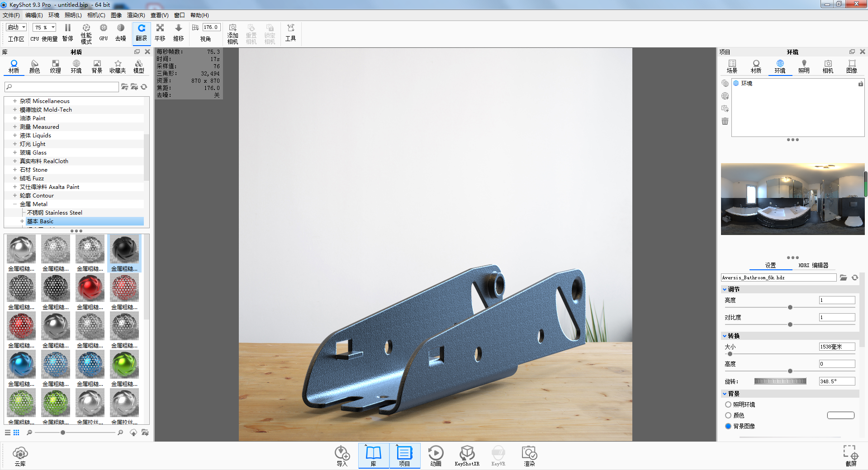Open the Cloud Library (云库)

[20, 456]
